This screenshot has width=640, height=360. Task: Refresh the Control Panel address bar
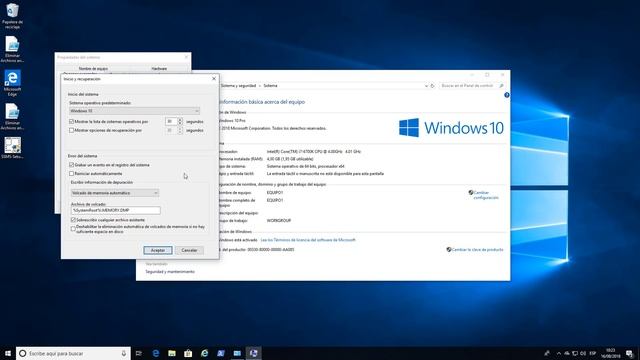coord(432,86)
